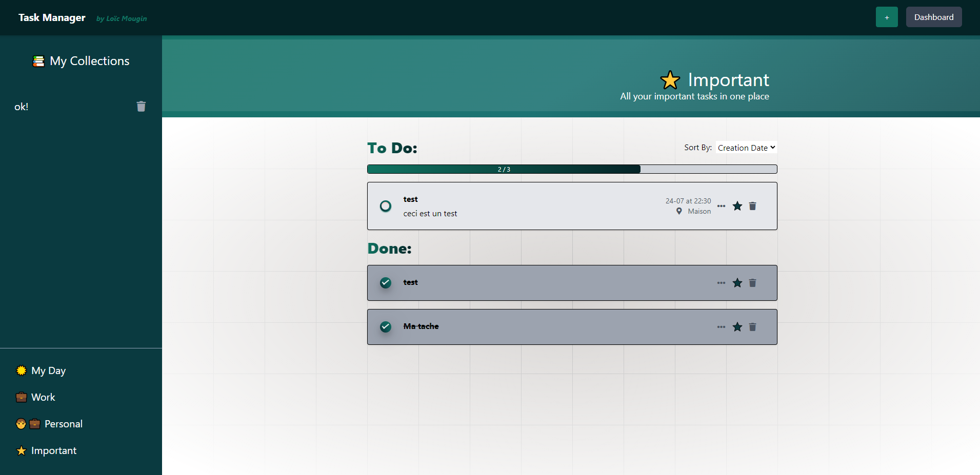
Task: Uncheck the completed 'test' task
Action: (x=386, y=283)
